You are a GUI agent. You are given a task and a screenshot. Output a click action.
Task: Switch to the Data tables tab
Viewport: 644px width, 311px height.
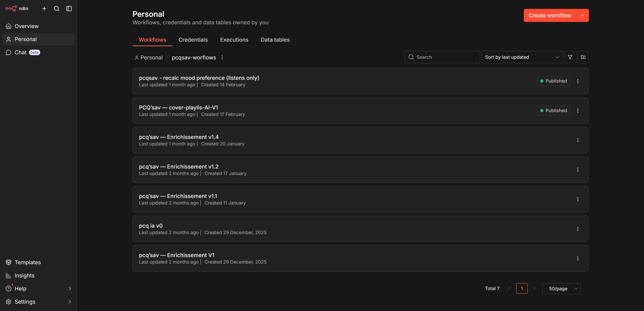(275, 40)
